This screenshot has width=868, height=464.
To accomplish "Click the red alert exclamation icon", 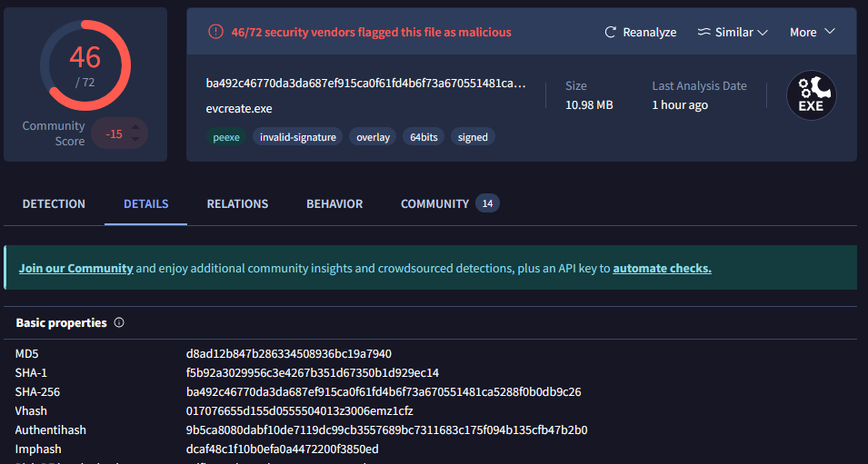I will (x=215, y=32).
